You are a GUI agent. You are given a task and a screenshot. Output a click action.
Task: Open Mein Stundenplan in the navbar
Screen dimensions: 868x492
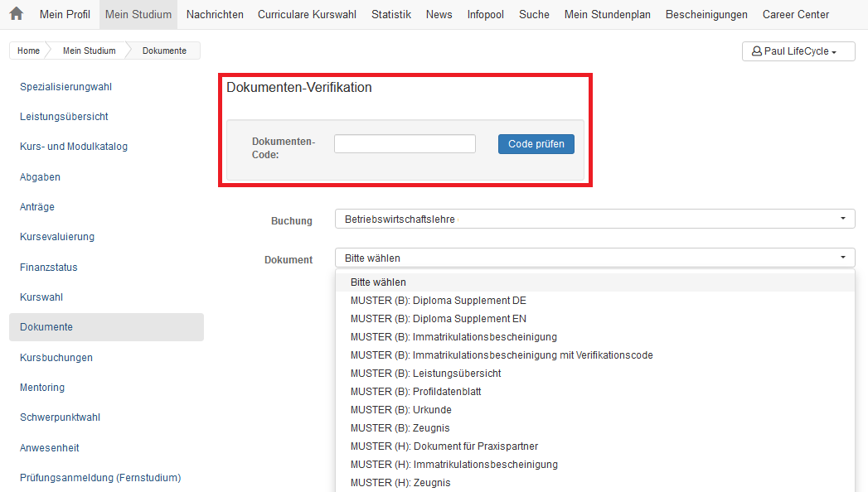(607, 14)
